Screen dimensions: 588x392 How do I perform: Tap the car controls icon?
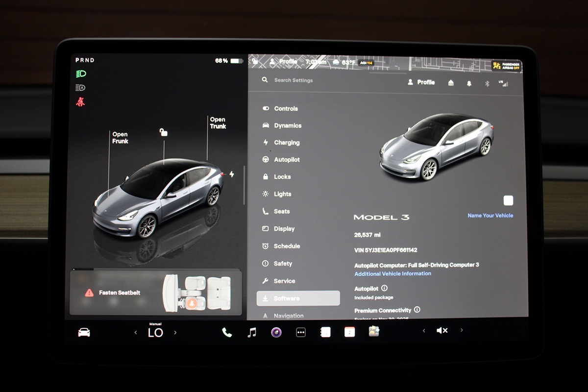(x=84, y=332)
